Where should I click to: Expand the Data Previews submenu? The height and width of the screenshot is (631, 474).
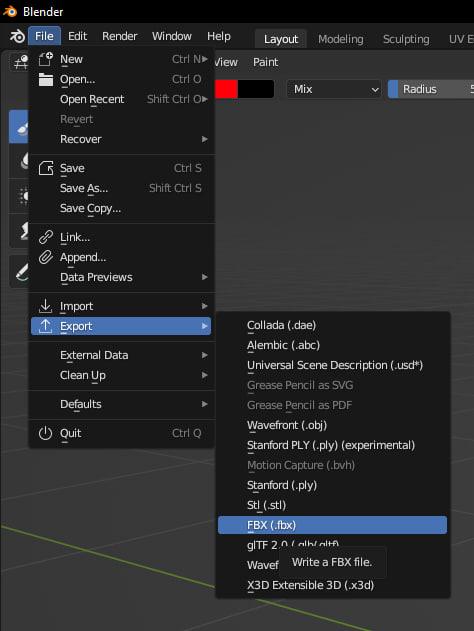coord(121,277)
